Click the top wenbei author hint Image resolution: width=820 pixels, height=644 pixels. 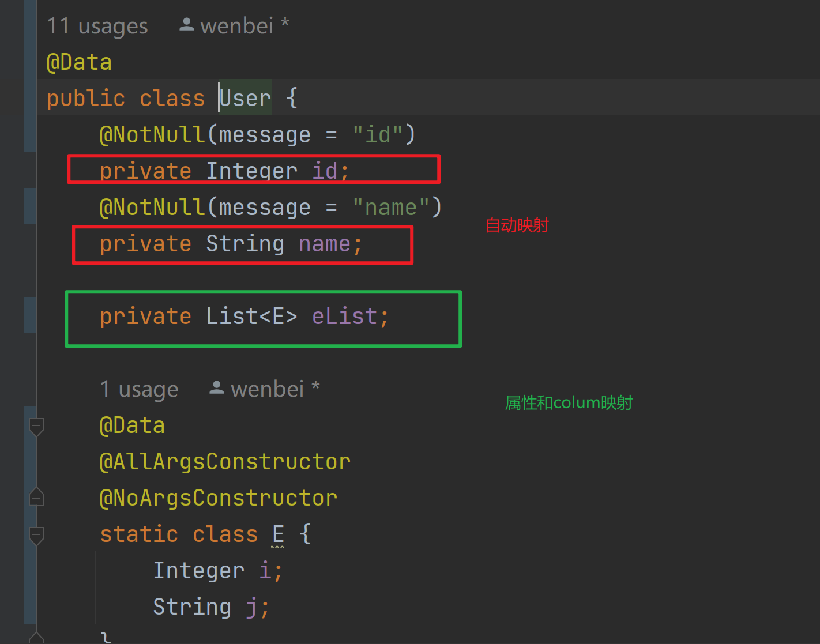[236, 26]
